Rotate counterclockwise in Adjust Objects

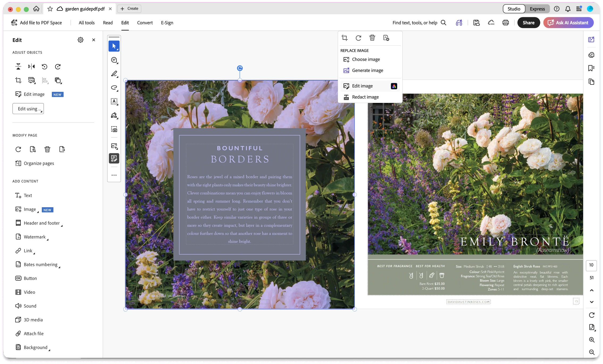(x=45, y=66)
